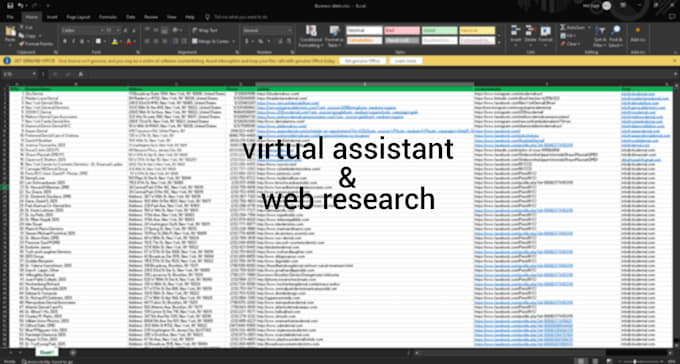Click Increase Decimal icon
The image size is (680, 364).
tap(281, 42)
